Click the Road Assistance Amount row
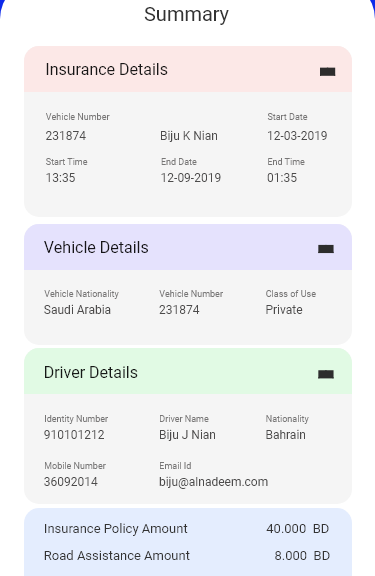Viewport: 375px width, 576px height. [x=187, y=555]
